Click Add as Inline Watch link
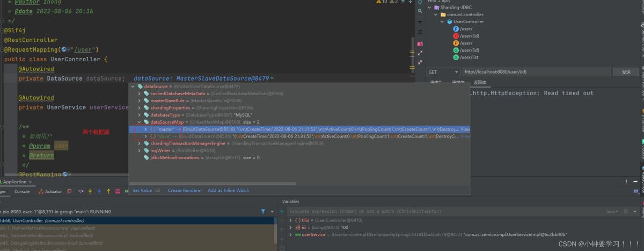 (228, 190)
